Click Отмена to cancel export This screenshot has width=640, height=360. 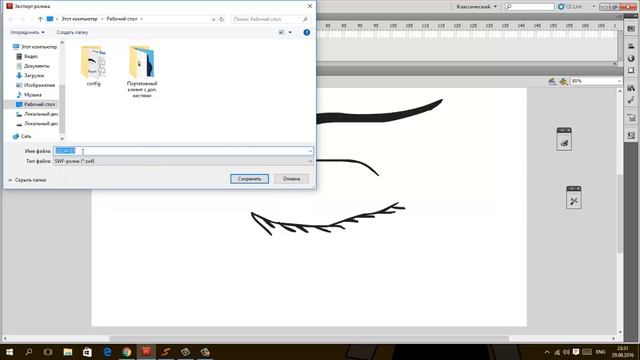click(x=291, y=179)
